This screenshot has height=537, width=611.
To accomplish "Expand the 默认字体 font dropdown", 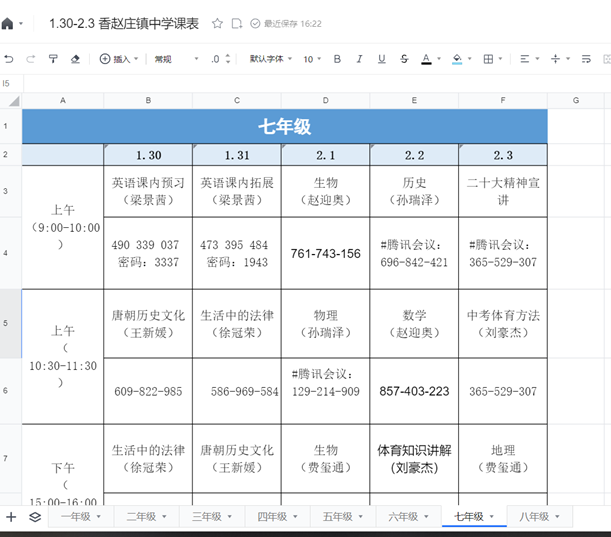I will tap(270, 59).
